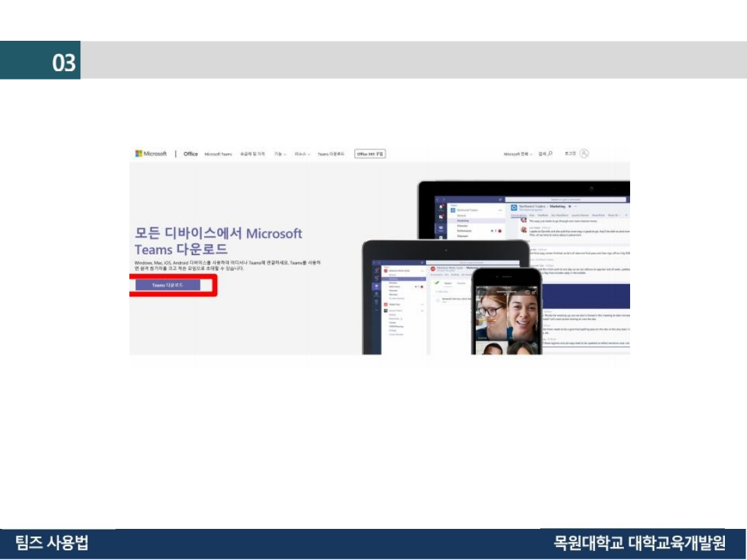Open the Office link in header
This screenshot has height=560, width=747.
point(190,154)
